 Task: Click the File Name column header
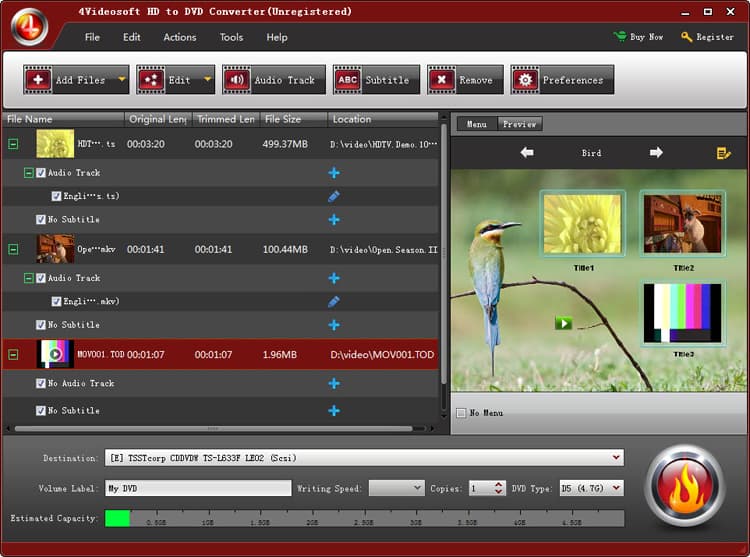pos(64,119)
